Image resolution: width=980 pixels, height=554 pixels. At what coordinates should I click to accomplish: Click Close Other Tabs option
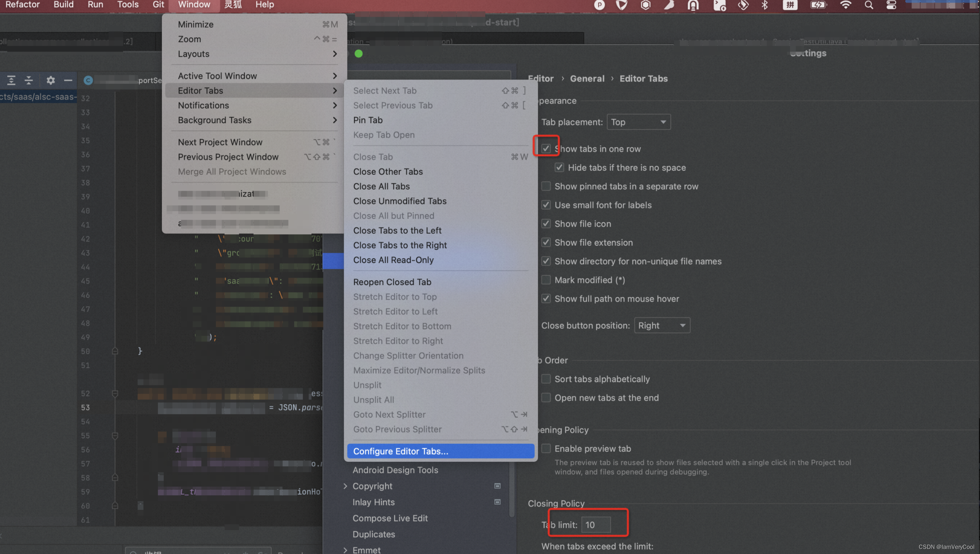click(388, 171)
